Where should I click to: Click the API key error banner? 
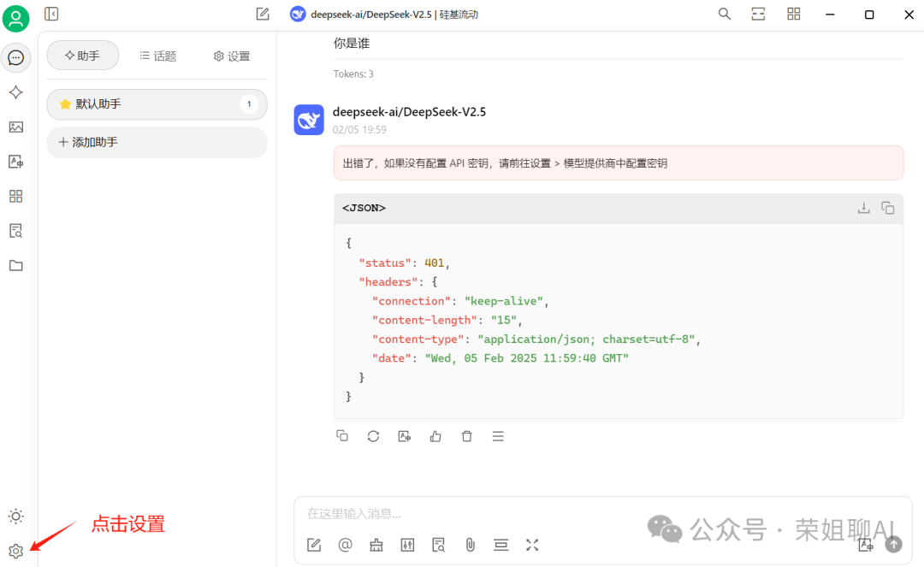click(x=619, y=163)
